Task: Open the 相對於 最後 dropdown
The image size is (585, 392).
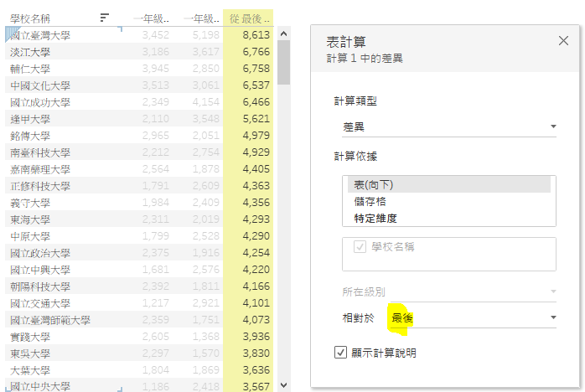Action: point(473,317)
